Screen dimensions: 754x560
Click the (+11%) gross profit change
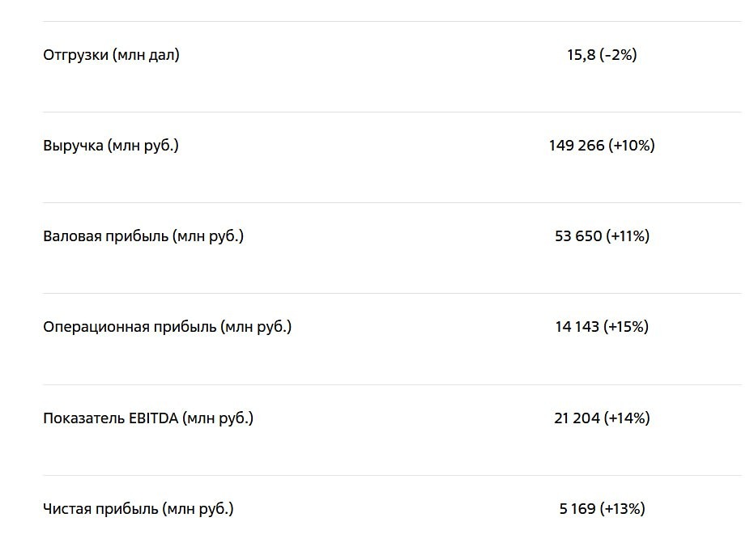628,236
